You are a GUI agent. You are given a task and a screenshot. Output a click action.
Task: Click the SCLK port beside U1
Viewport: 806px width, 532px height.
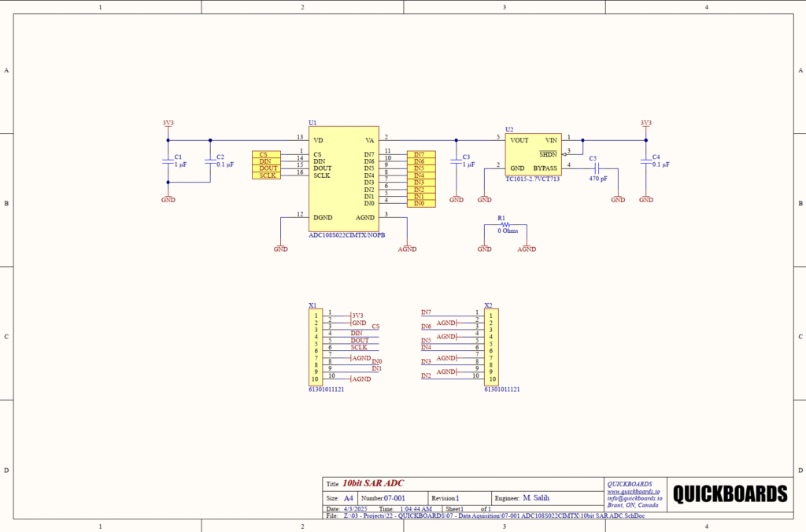click(x=266, y=175)
